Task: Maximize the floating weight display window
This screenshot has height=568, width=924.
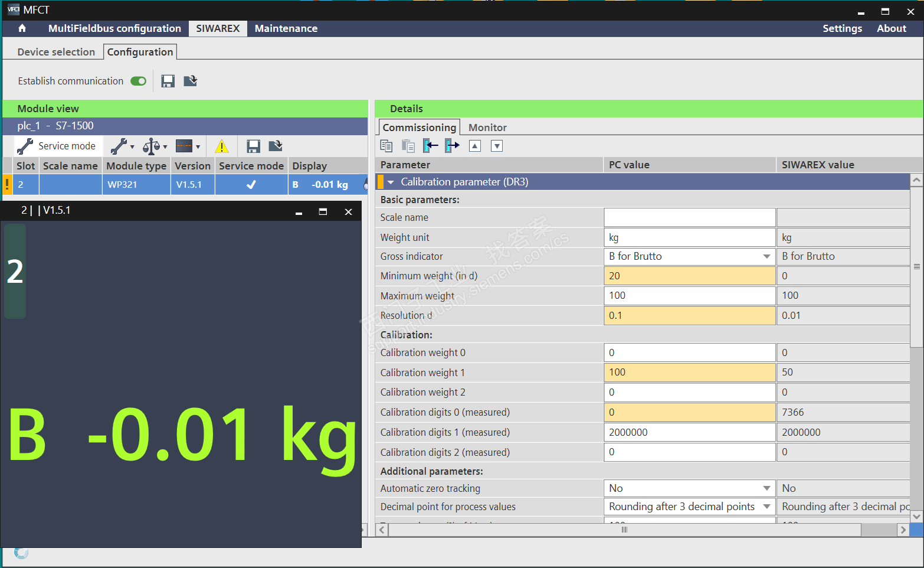Action: coord(323,211)
